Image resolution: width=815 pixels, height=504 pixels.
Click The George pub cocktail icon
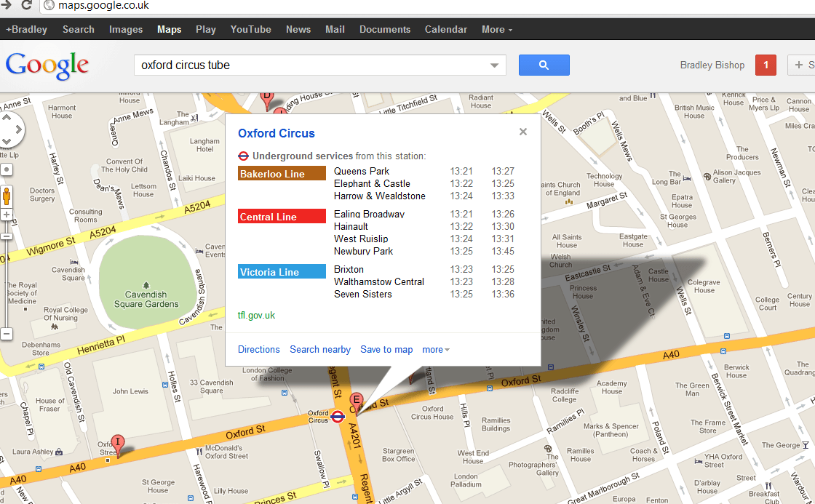pyautogui.click(x=805, y=445)
